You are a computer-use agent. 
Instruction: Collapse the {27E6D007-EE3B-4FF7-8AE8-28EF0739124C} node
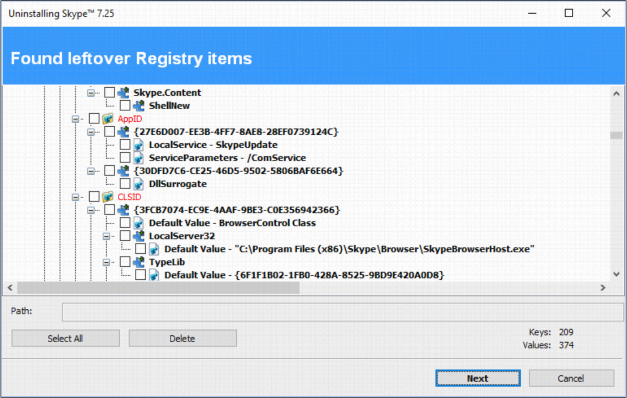[91, 132]
